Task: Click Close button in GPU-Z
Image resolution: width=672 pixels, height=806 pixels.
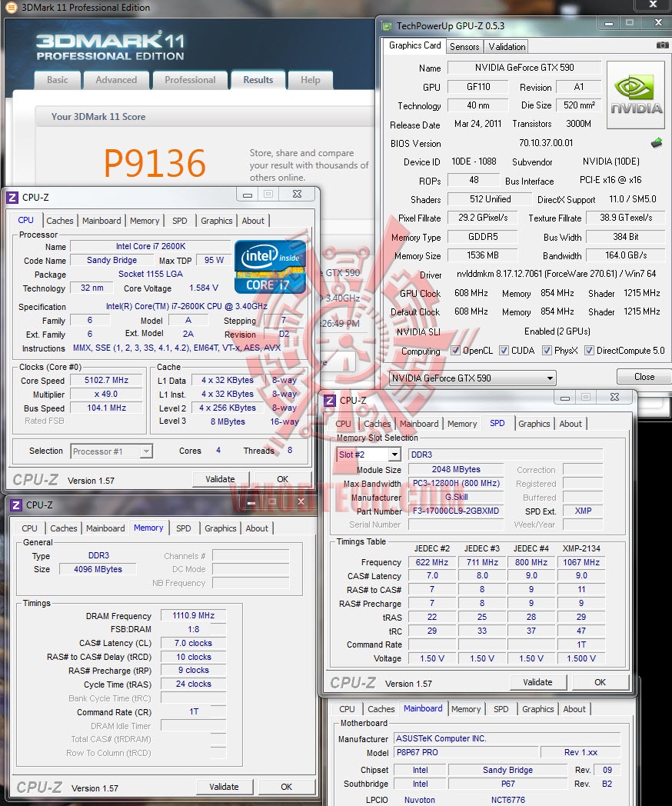Action: 644,377
